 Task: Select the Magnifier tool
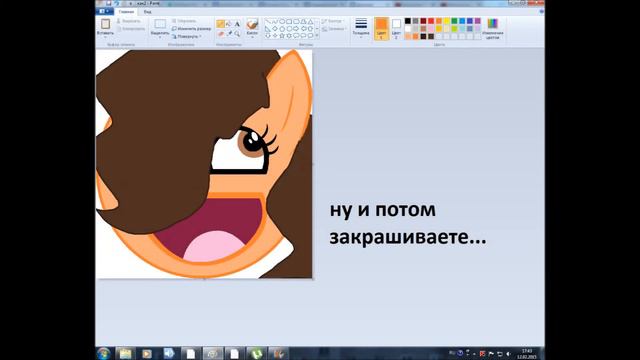point(237,34)
